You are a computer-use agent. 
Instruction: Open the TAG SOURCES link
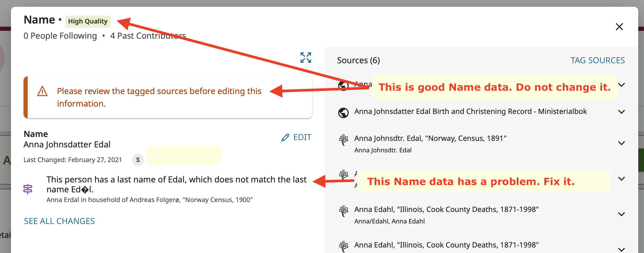597,60
